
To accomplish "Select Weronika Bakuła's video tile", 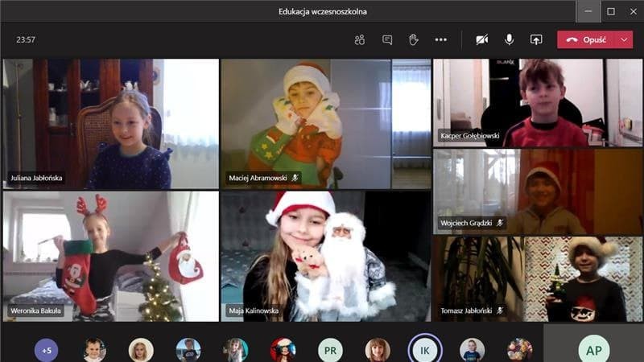I will pos(111,256).
